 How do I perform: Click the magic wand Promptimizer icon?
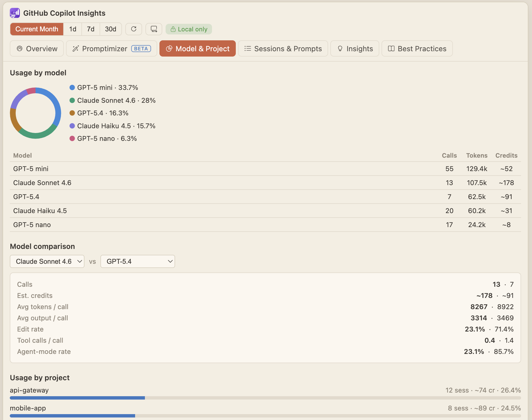76,48
